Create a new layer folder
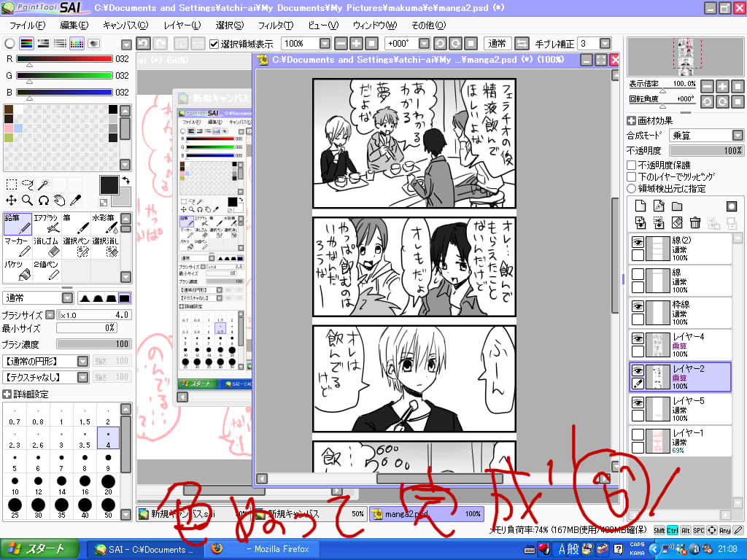 (x=677, y=206)
